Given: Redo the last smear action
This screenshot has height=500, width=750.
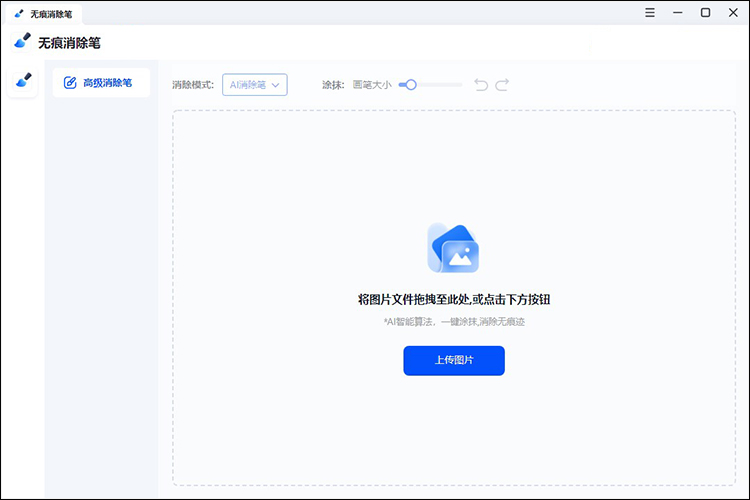Looking at the screenshot, I should tap(502, 85).
